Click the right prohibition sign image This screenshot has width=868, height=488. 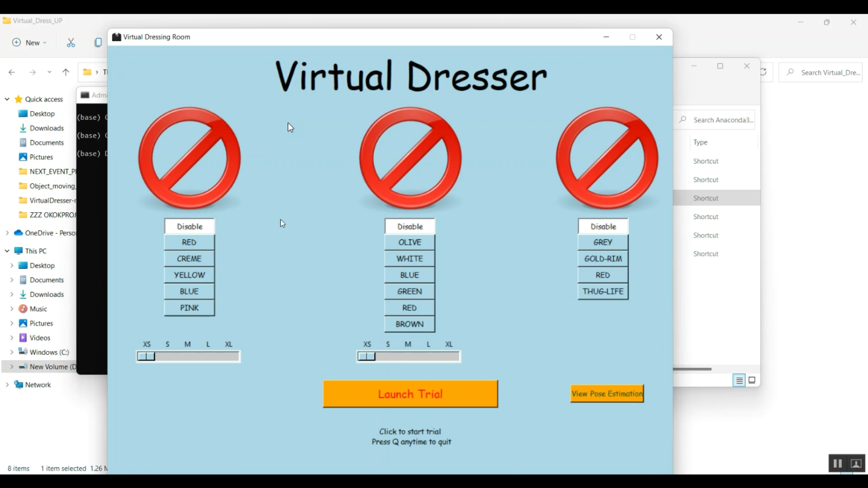point(606,158)
